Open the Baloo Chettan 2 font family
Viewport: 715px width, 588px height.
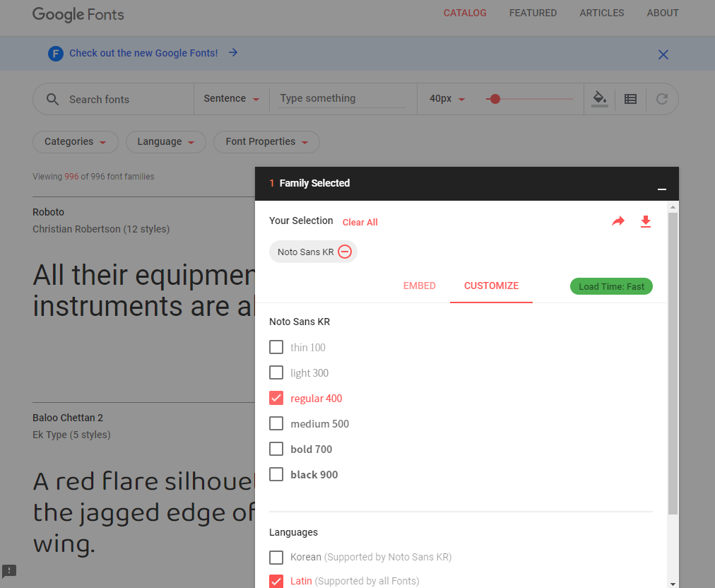(68, 418)
